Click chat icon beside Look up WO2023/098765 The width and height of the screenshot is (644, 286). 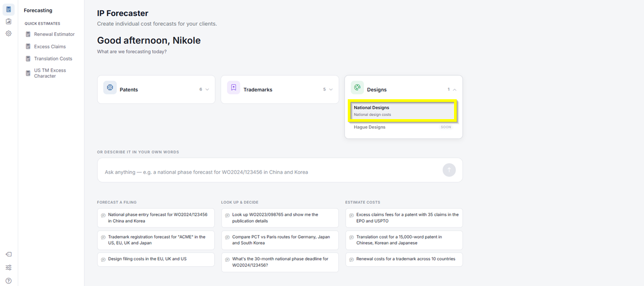tap(227, 215)
